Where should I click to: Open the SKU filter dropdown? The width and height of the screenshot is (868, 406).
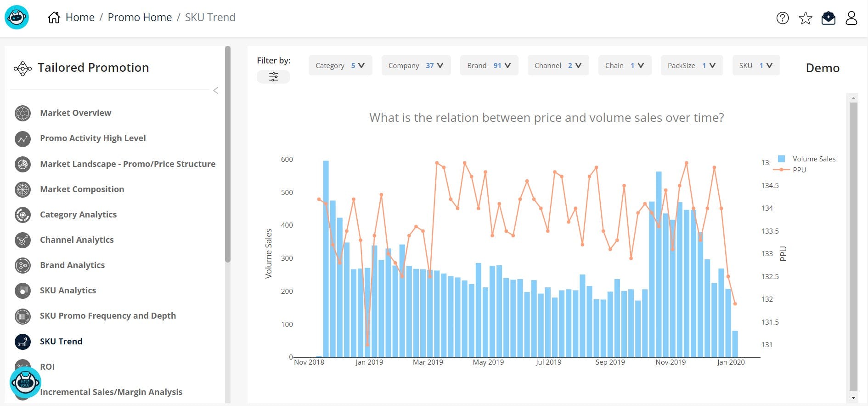point(755,65)
